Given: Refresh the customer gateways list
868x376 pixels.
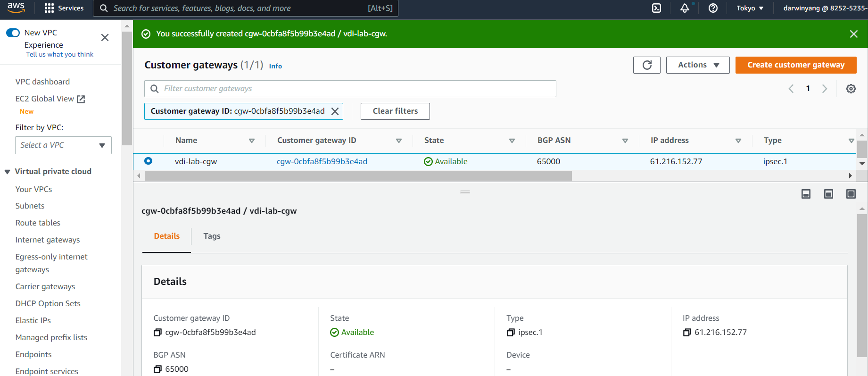Looking at the screenshot, I should click(x=646, y=65).
